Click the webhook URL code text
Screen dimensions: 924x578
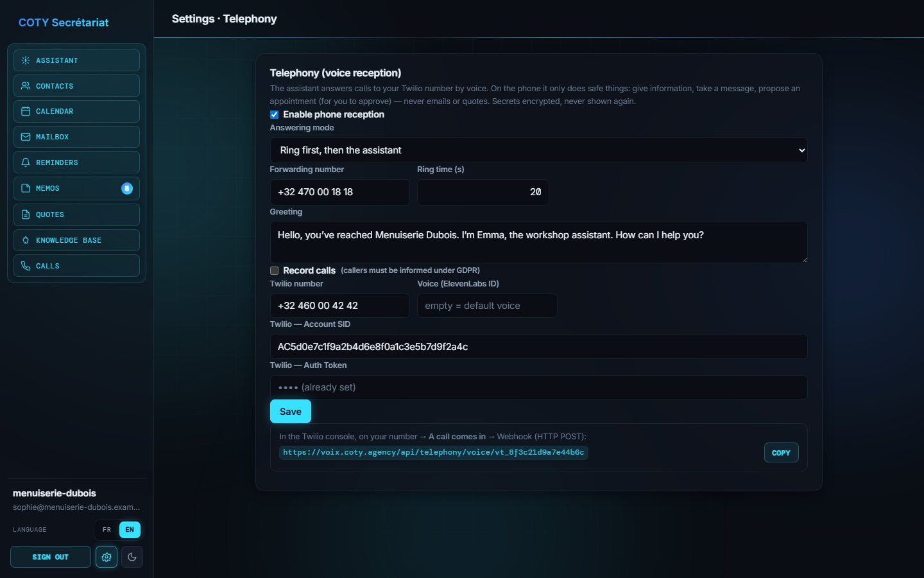(x=434, y=452)
